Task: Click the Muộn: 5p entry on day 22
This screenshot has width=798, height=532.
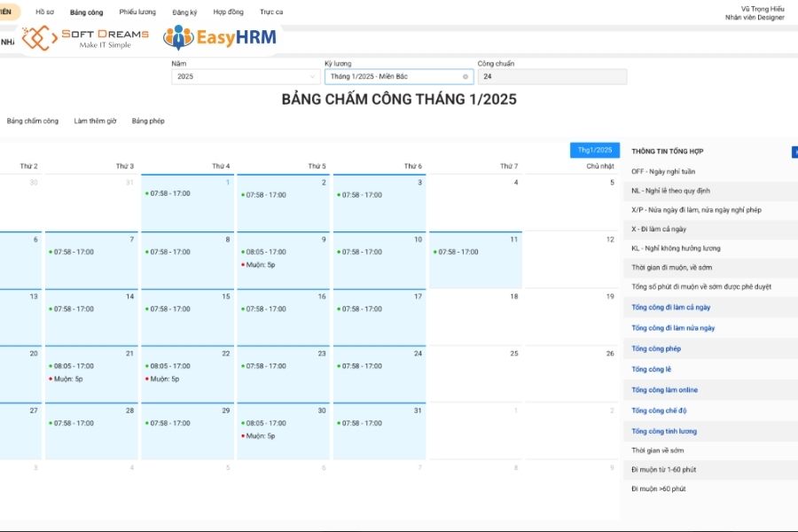Action: pyautogui.click(x=162, y=379)
